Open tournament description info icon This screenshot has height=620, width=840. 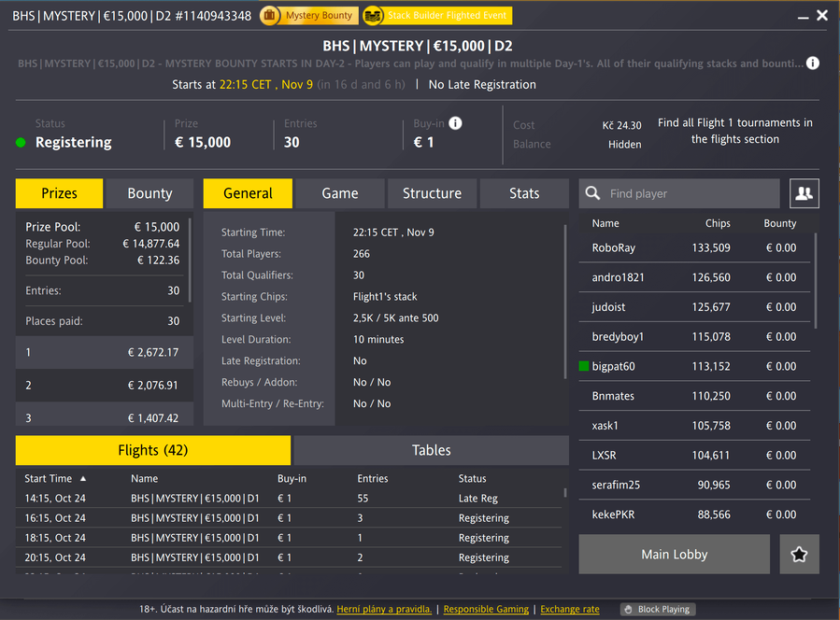pos(813,63)
